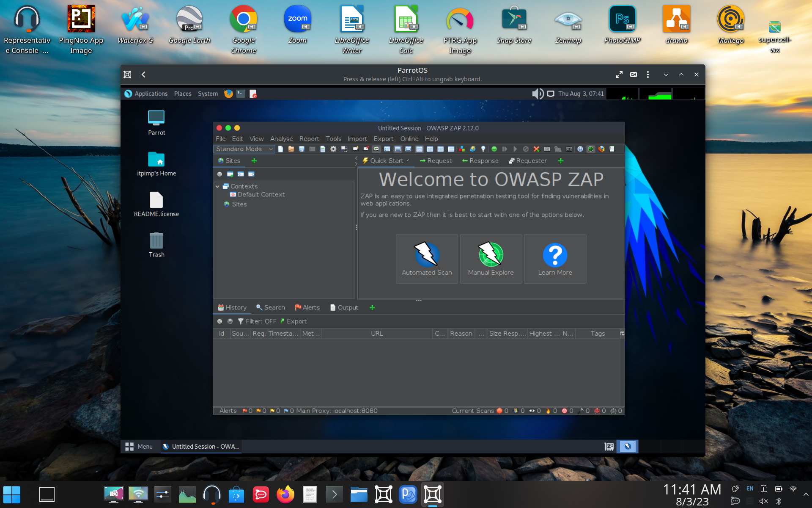Click red X break points icon
The image size is (812, 508).
(x=536, y=149)
